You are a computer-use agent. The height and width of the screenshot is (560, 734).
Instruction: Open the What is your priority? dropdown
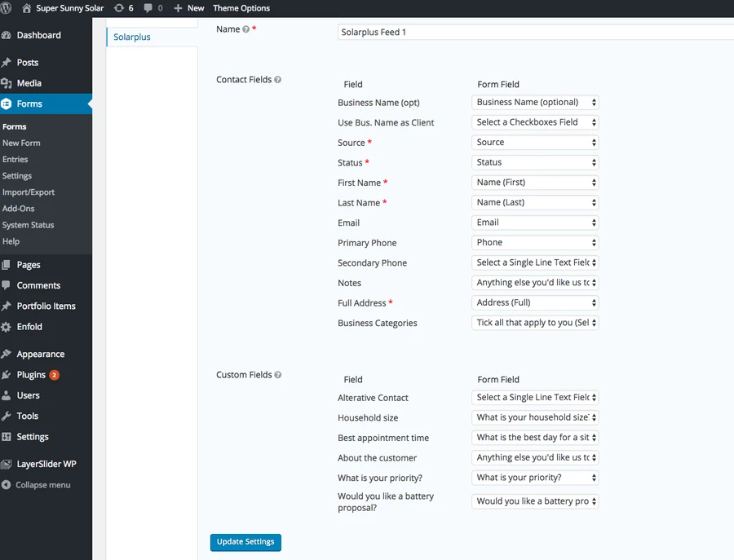click(535, 478)
